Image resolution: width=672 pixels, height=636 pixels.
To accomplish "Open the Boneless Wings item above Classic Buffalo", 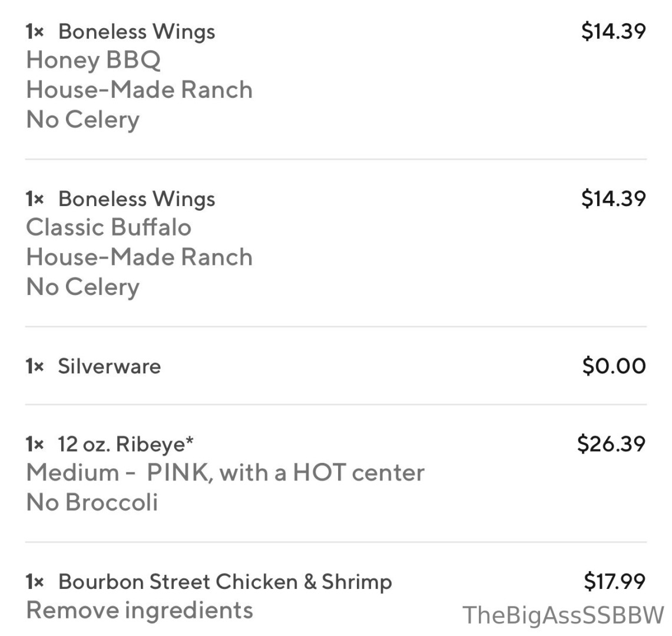I will 136,199.
